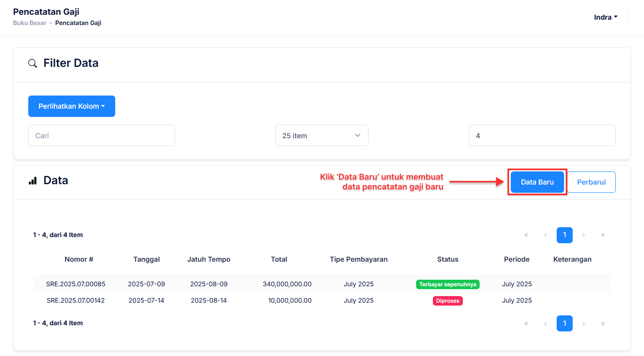This screenshot has height=356, width=644.
Task: Go to next page in top pagination
Action: pos(584,235)
